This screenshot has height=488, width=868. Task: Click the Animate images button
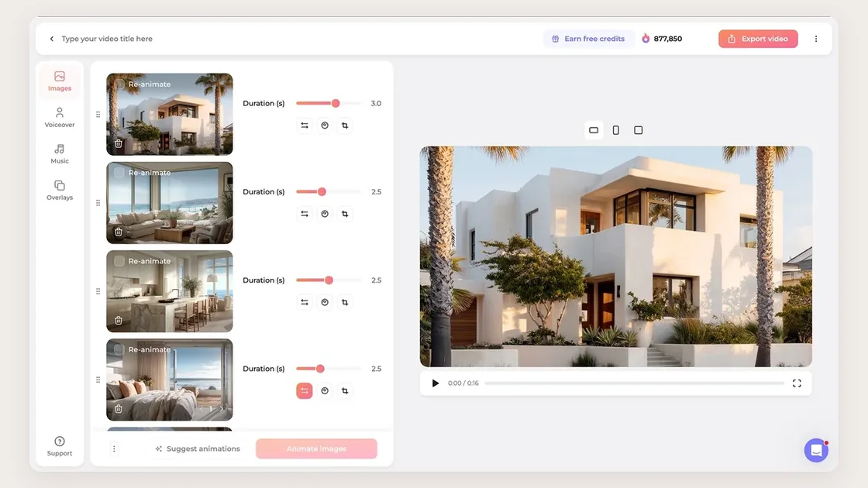click(316, 448)
